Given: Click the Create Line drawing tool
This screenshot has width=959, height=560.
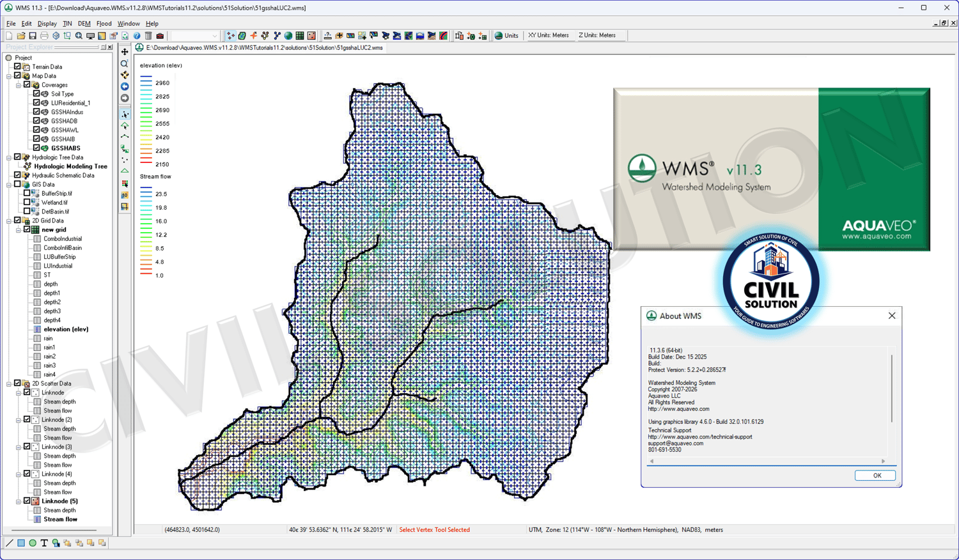Looking at the screenshot, I should [x=10, y=543].
